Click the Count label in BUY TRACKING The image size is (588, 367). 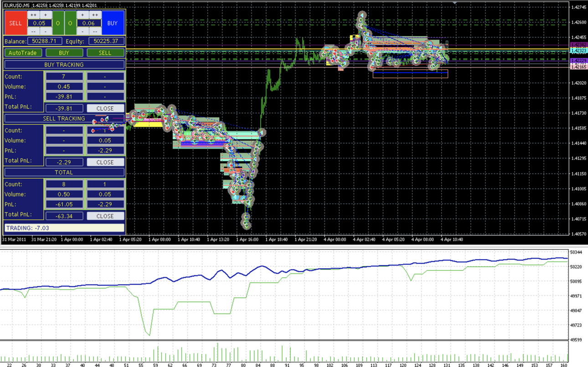pos(13,77)
